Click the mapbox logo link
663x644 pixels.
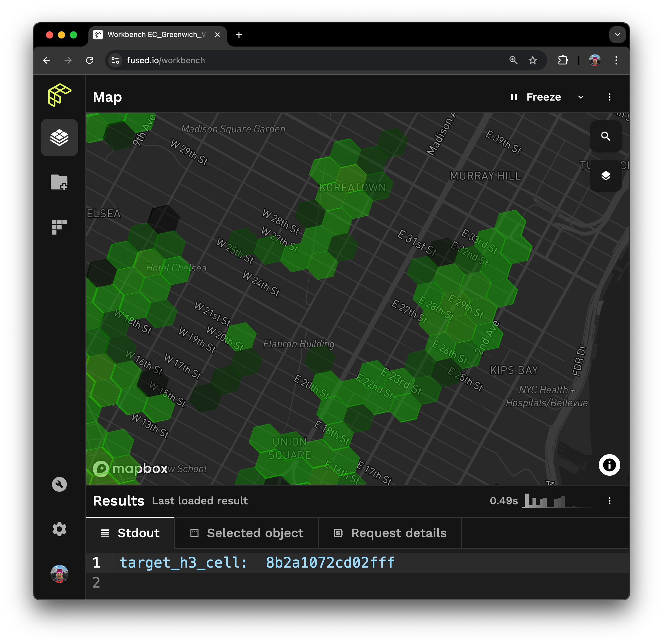tap(130, 469)
